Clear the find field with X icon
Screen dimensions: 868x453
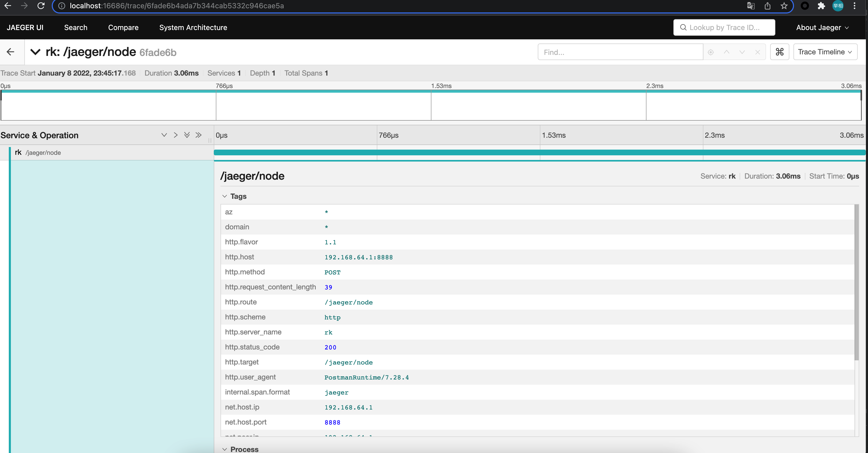click(757, 52)
